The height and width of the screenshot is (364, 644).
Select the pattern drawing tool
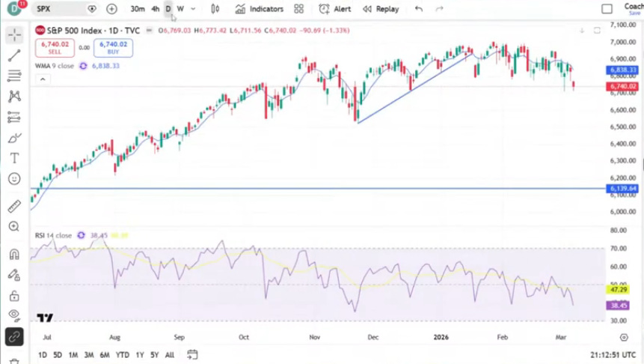(14, 97)
